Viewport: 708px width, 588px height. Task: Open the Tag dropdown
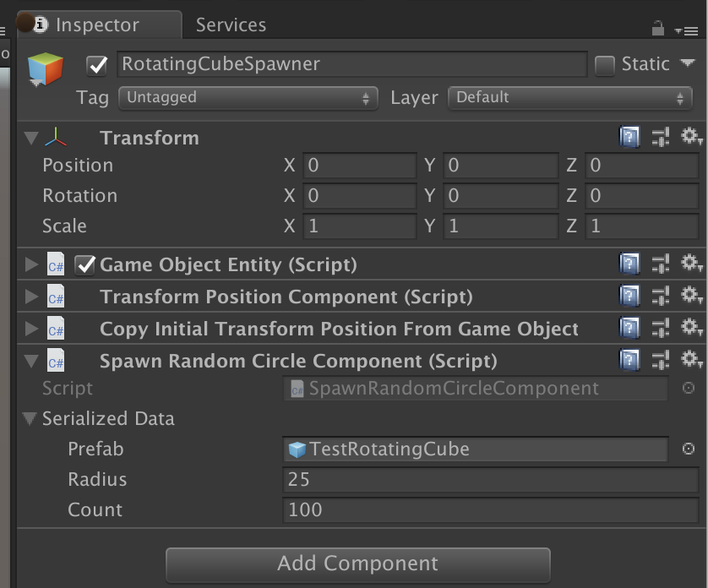pos(248,98)
